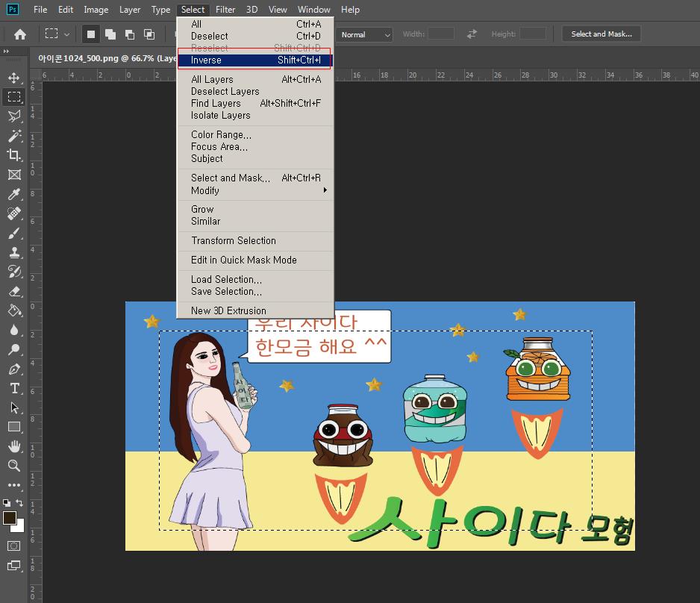The height and width of the screenshot is (603, 700).
Task: Select the Healing Brush tool
Action: pos(14,213)
